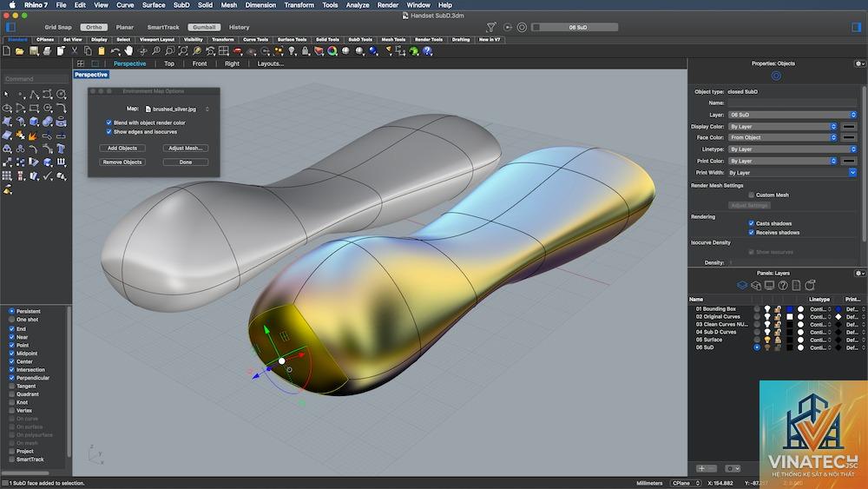Open the Layers panel icon

[x=742, y=285]
